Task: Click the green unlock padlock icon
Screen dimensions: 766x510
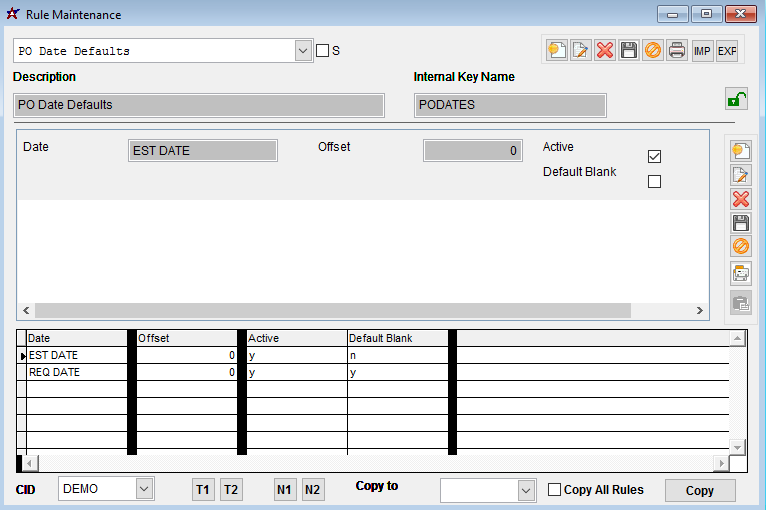Action: pos(736,99)
